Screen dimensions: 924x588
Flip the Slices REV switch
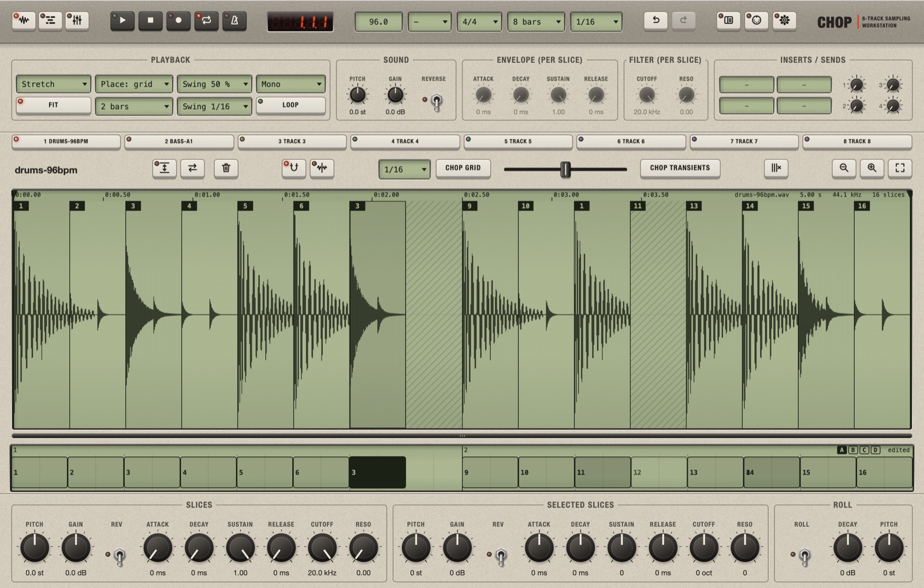pos(120,557)
